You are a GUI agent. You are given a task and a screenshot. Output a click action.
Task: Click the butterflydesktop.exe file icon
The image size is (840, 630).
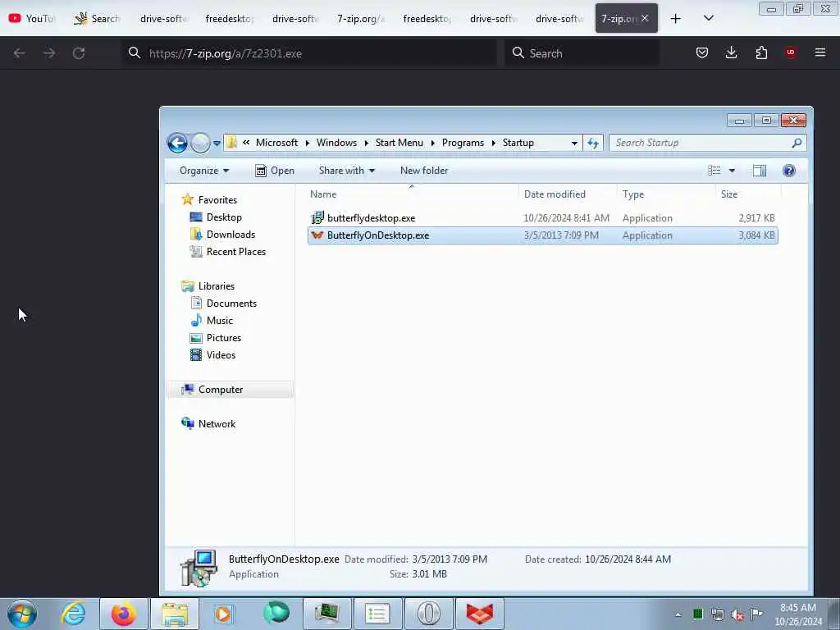pos(317,217)
